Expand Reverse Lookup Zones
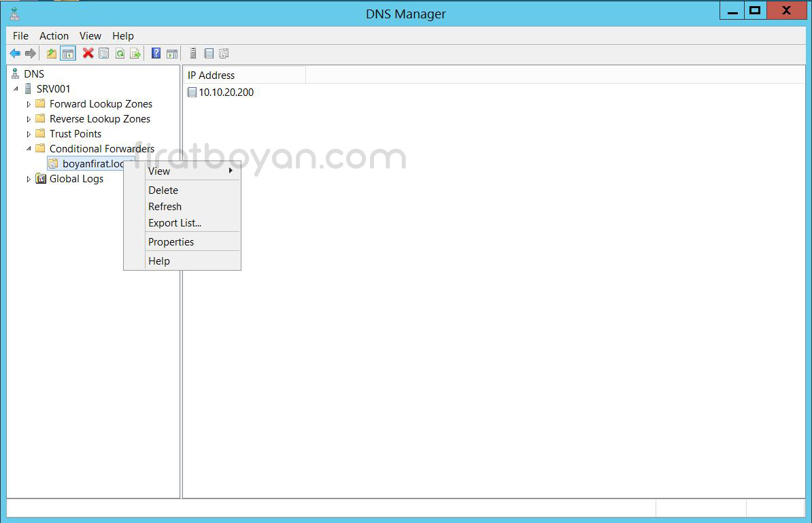The width and height of the screenshot is (812, 523). [29, 119]
